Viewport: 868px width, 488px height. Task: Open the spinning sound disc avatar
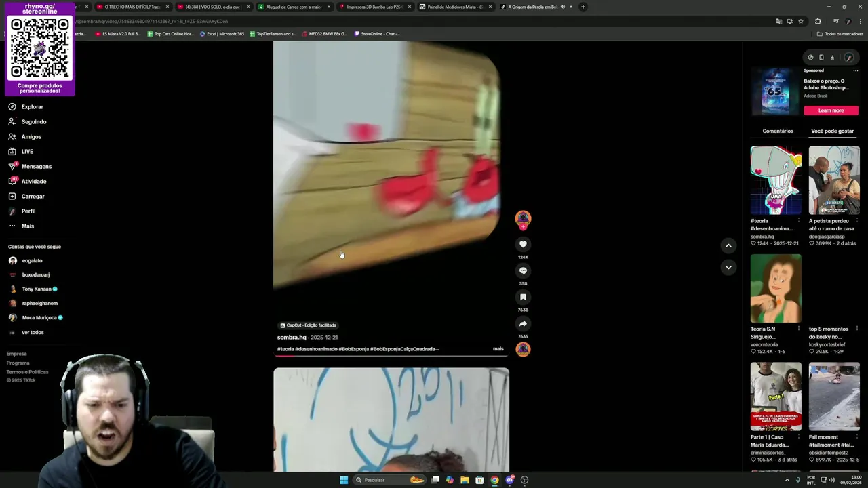click(523, 349)
